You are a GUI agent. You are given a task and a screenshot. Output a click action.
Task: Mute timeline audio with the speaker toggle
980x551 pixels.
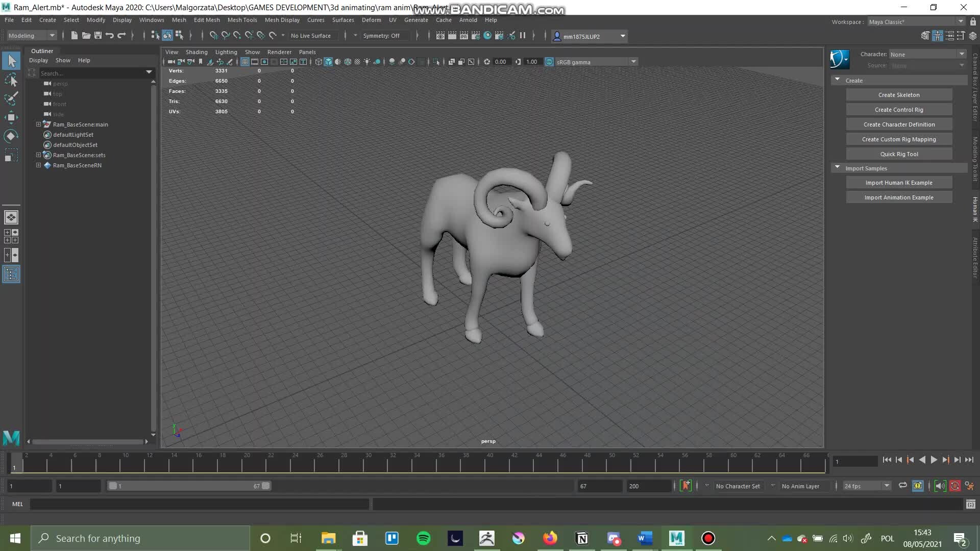(939, 486)
